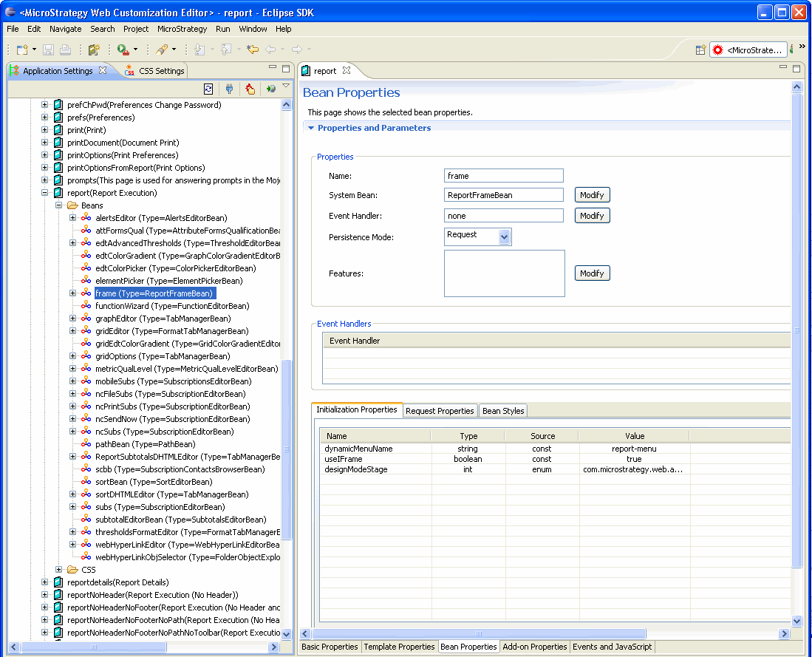Screen dimensions: 812x657
Task: Collapse the Beans folder
Action: 58,205
